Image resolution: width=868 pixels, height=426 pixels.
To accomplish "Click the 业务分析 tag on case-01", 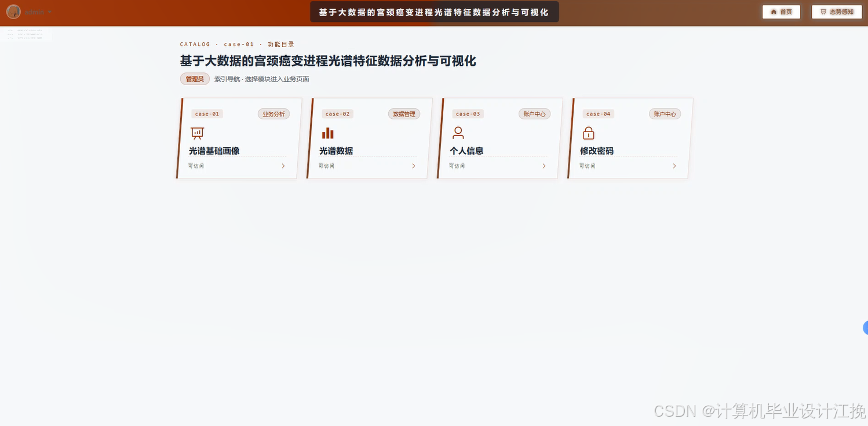I will [273, 114].
